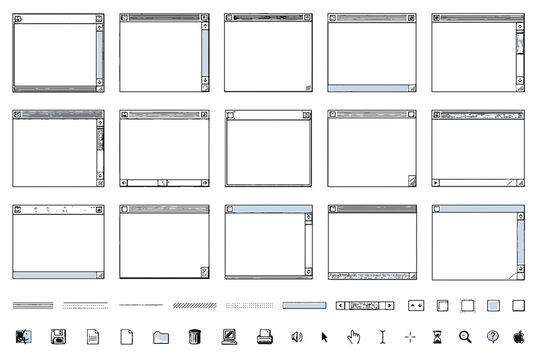The width and height of the screenshot is (540, 360).
Task: Click the classic desktop computer icon
Action: 229,337
